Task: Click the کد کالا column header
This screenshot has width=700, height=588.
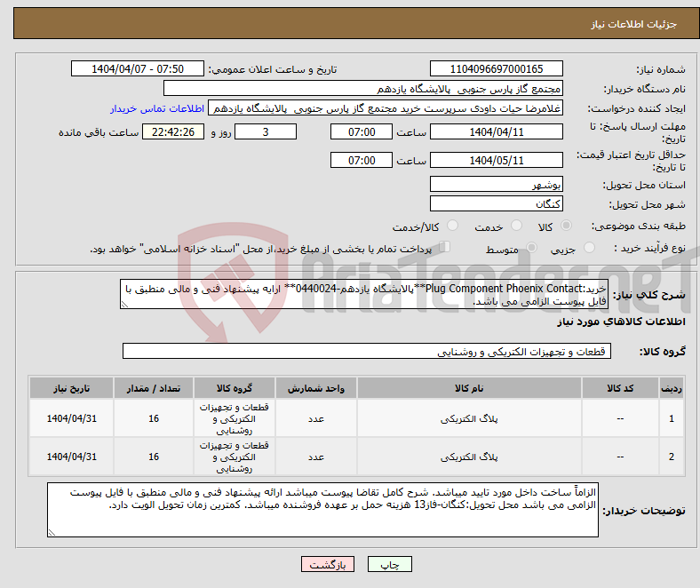Action: (x=620, y=388)
